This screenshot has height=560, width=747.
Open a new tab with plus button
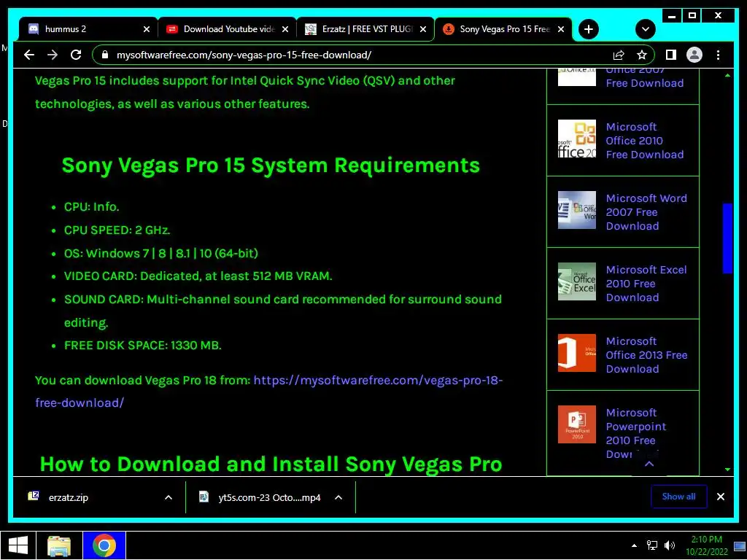[x=589, y=29]
